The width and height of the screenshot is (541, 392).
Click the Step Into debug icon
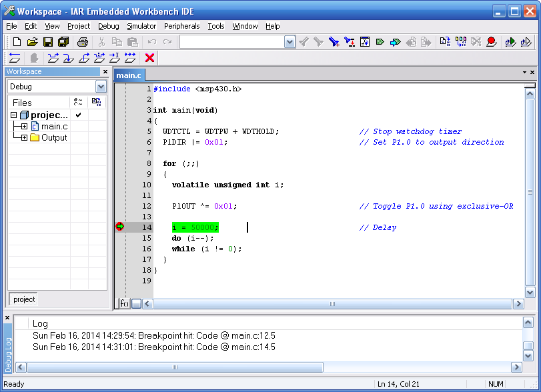coord(68,58)
